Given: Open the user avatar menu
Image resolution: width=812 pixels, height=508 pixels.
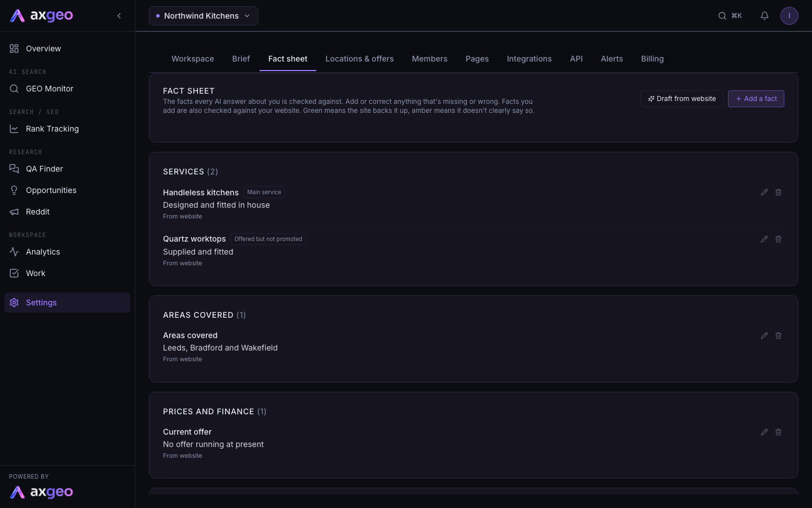Looking at the screenshot, I should pos(789,16).
